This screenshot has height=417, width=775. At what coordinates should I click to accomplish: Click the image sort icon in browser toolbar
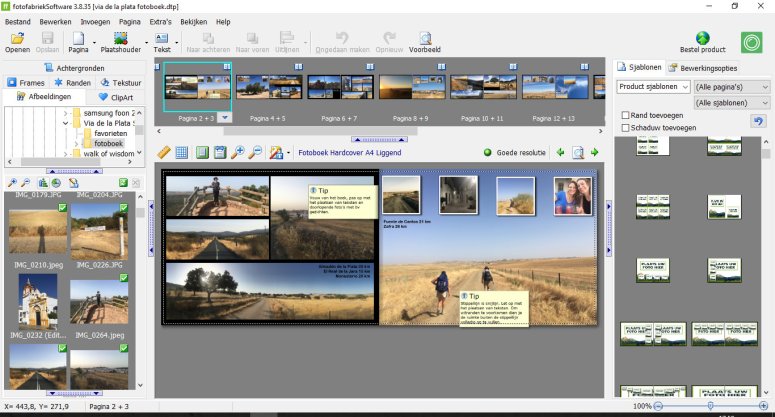point(43,183)
